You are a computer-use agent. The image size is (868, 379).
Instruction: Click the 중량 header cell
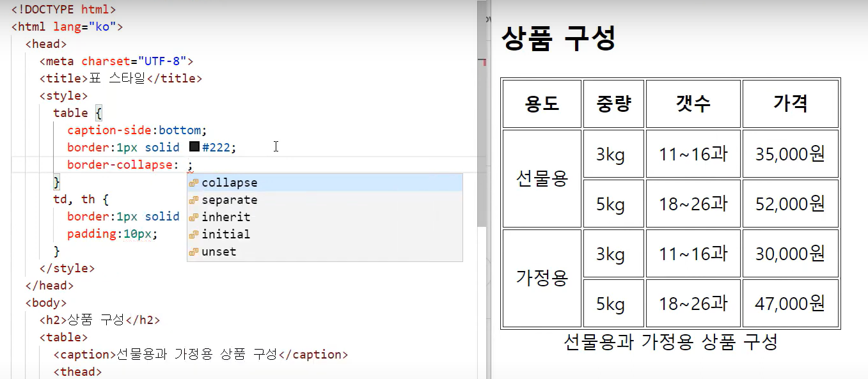[x=613, y=104]
